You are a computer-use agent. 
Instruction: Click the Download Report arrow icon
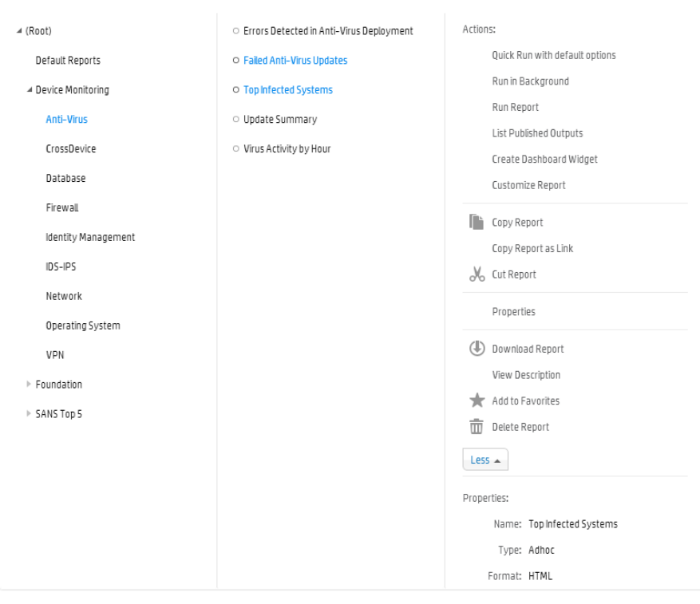pyautogui.click(x=477, y=349)
